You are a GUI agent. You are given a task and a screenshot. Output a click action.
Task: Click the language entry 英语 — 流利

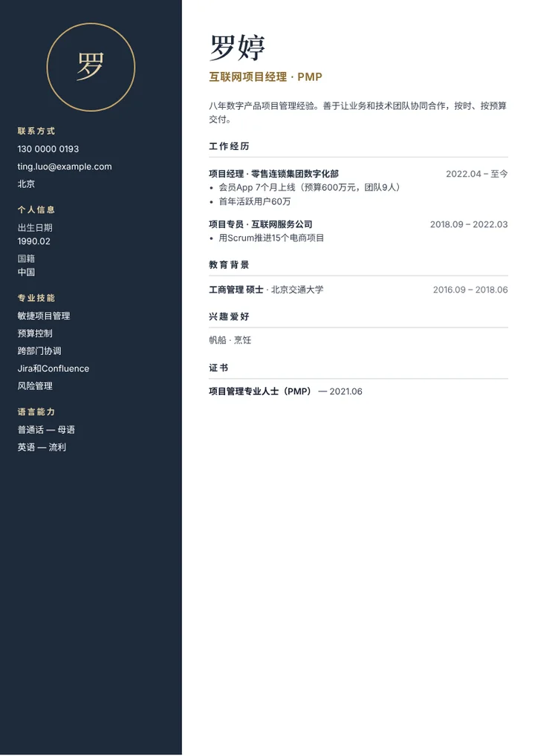click(x=42, y=447)
